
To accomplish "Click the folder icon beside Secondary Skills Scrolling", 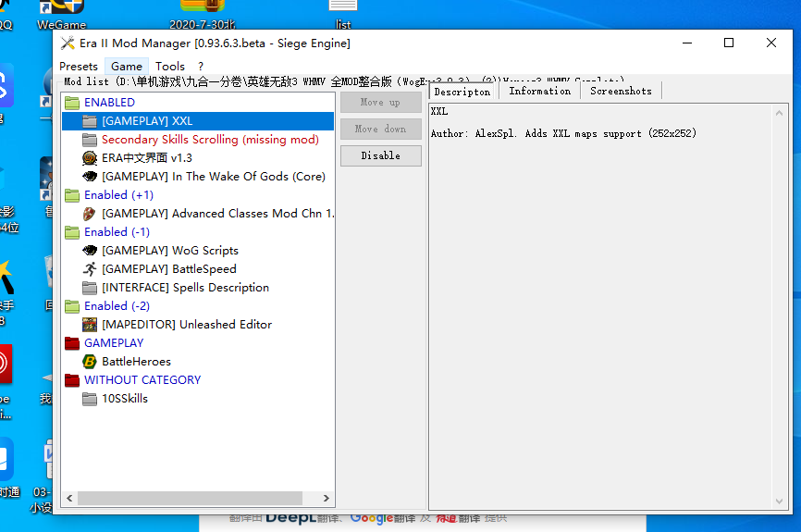I will 90,140.
